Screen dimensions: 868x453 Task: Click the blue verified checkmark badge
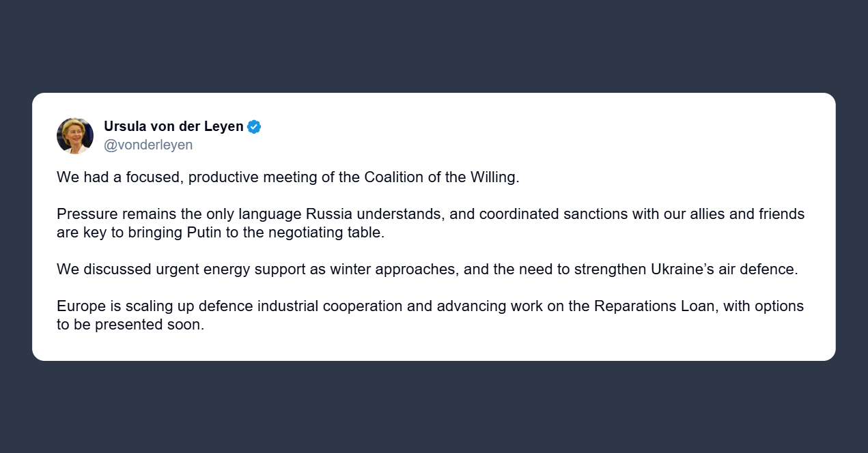(x=254, y=127)
